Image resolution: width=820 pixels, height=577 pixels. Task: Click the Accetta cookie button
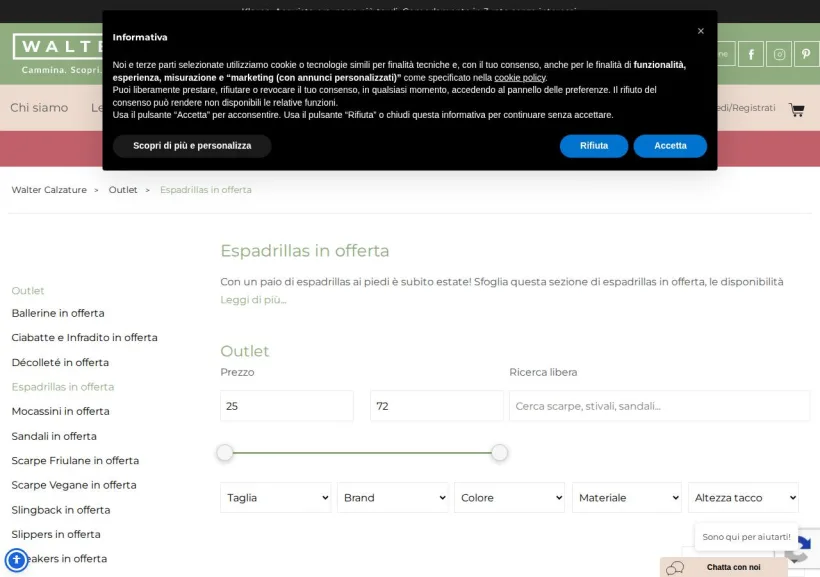pos(670,146)
